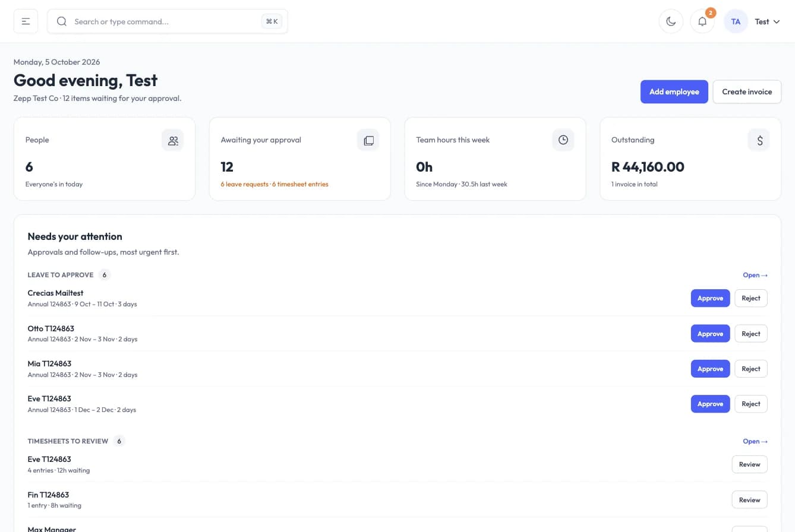
Task: Toggle dark mode moon icon
Action: click(x=671, y=21)
